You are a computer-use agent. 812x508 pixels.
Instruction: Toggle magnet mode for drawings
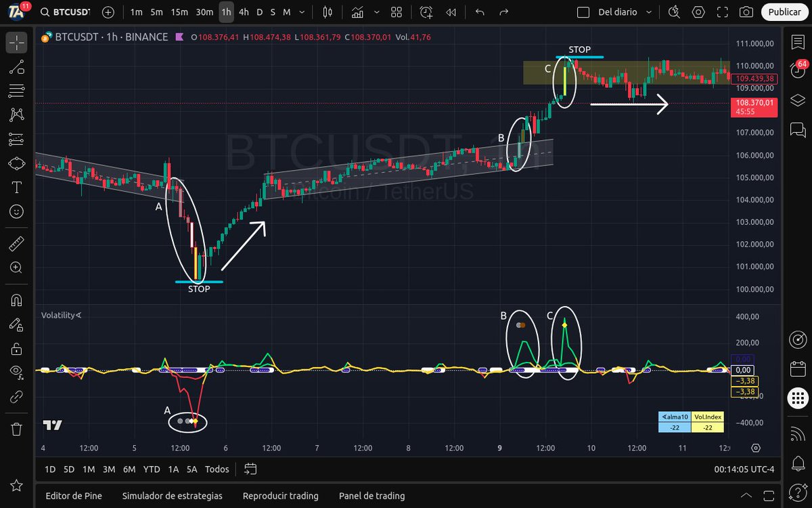coord(17,300)
